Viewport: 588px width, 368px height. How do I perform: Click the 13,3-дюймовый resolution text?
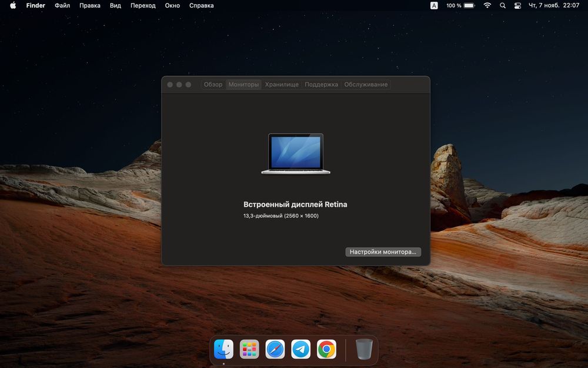tap(281, 216)
